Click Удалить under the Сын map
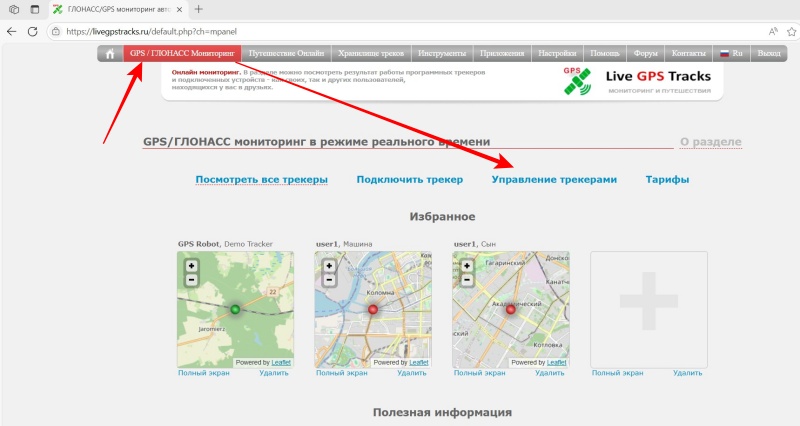 [549, 373]
